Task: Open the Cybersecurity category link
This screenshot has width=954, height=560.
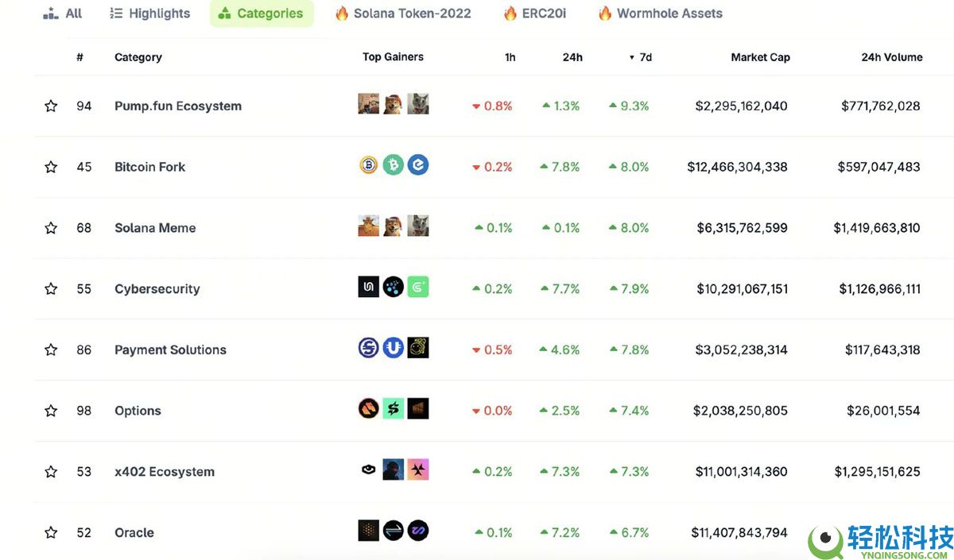Action: 157,289
